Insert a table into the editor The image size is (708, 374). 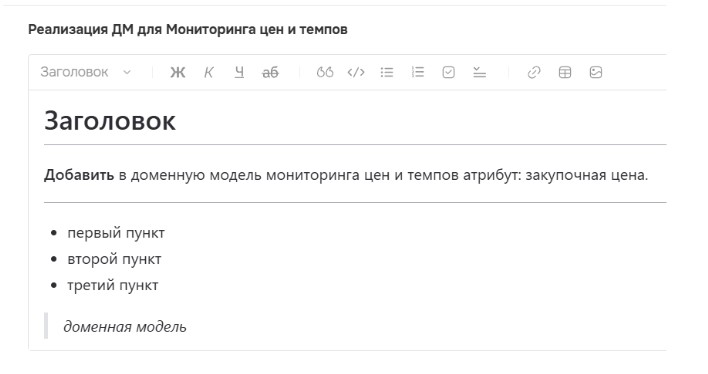point(565,72)
